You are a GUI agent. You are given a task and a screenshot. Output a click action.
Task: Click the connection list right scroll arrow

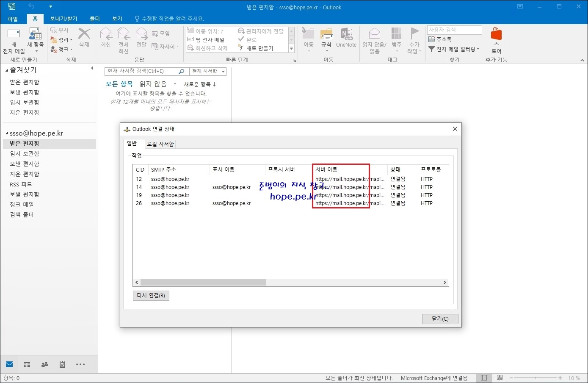coord(444,282)
